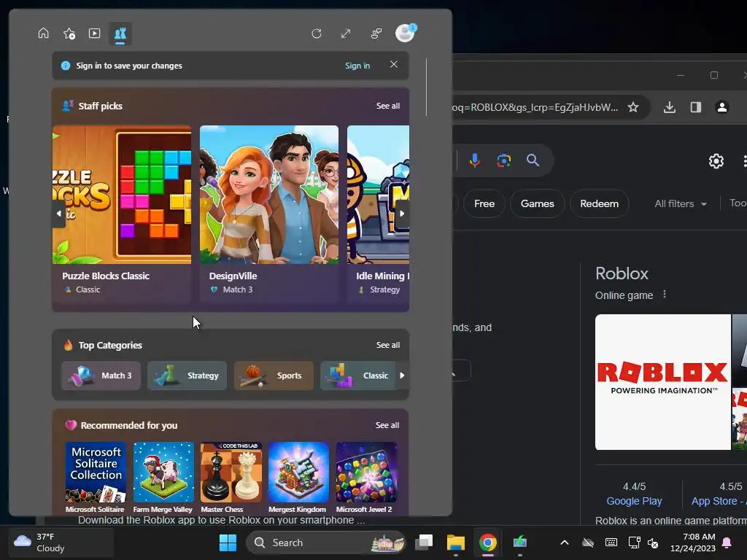
Task: Open Microsoft Solitaire Collection game
Action: coord(96,478)
